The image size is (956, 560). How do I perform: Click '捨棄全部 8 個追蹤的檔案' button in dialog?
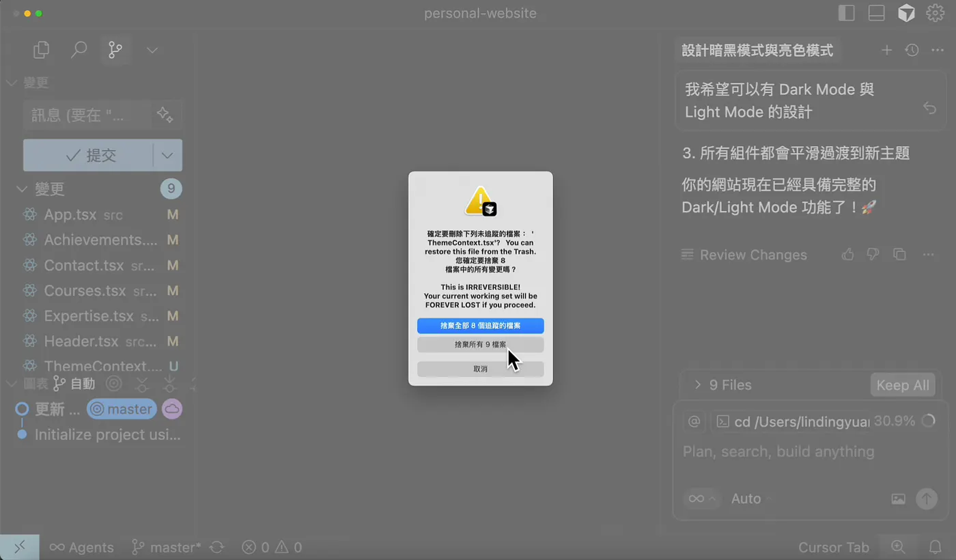(480, 326)
